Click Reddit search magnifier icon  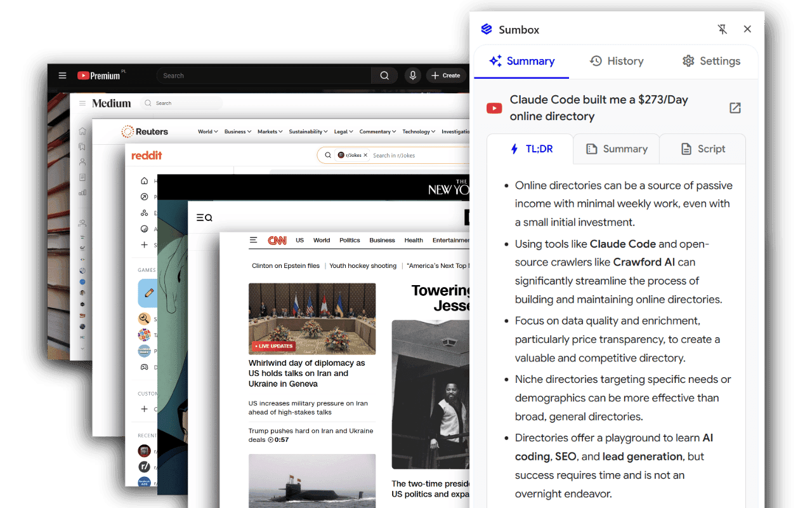click(x=327, y=155)
